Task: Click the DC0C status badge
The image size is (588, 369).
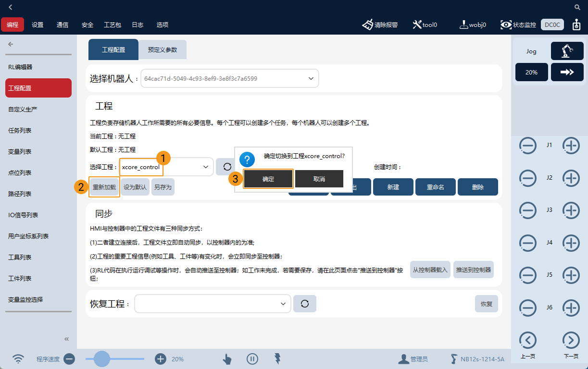Action: pos(552,25)
